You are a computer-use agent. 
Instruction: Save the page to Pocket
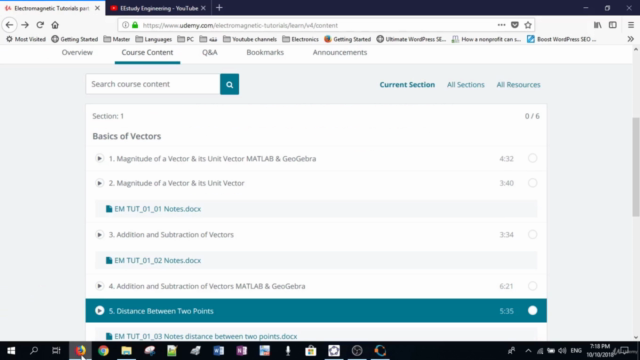[515, 25]
